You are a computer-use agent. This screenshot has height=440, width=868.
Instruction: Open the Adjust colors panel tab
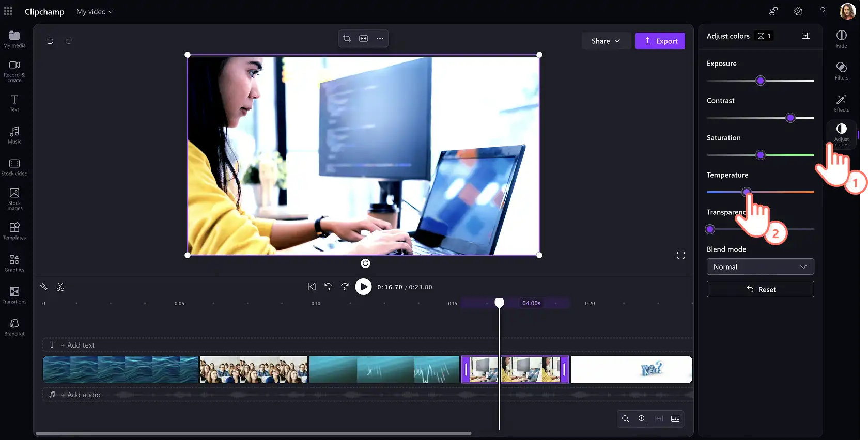coord(842,135)
